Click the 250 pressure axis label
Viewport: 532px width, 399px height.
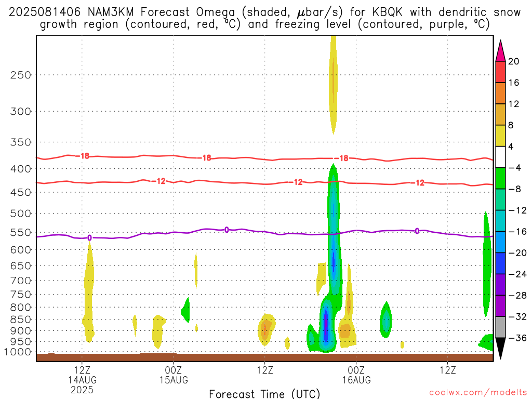(21, 75)
